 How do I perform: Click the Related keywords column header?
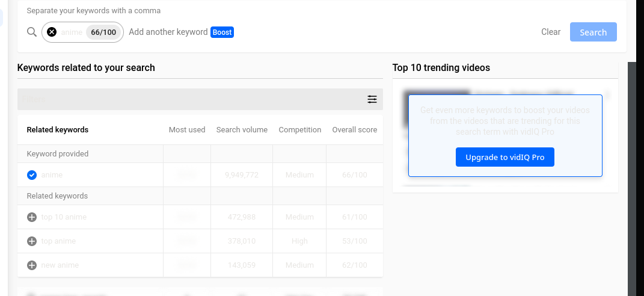(x=58, y=130)
